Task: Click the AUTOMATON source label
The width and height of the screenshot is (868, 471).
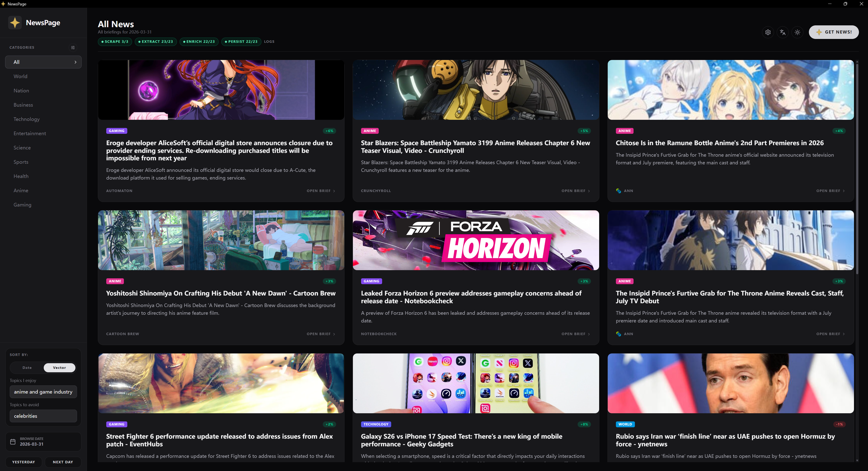Action: (119, 191)
